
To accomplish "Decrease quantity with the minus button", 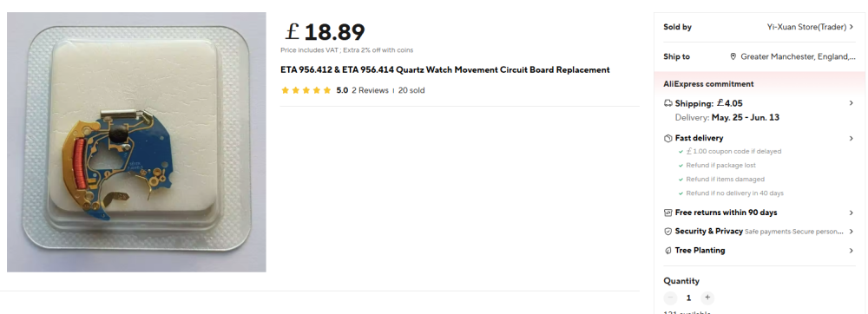I will [x=670, y=298].
